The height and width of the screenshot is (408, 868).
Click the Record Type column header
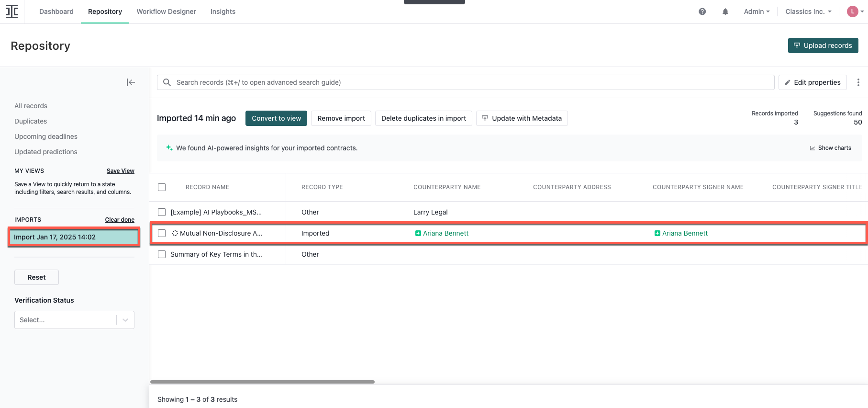[322, 187]
